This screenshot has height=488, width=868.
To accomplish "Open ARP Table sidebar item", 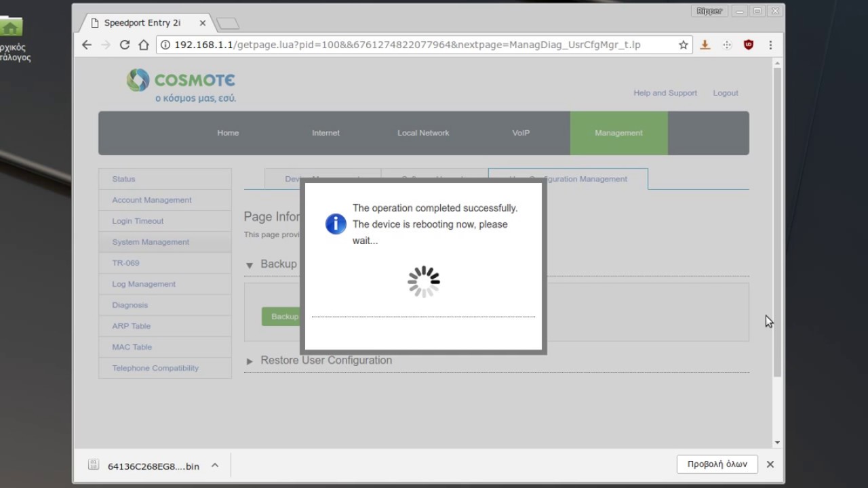I will click(165, 326).
